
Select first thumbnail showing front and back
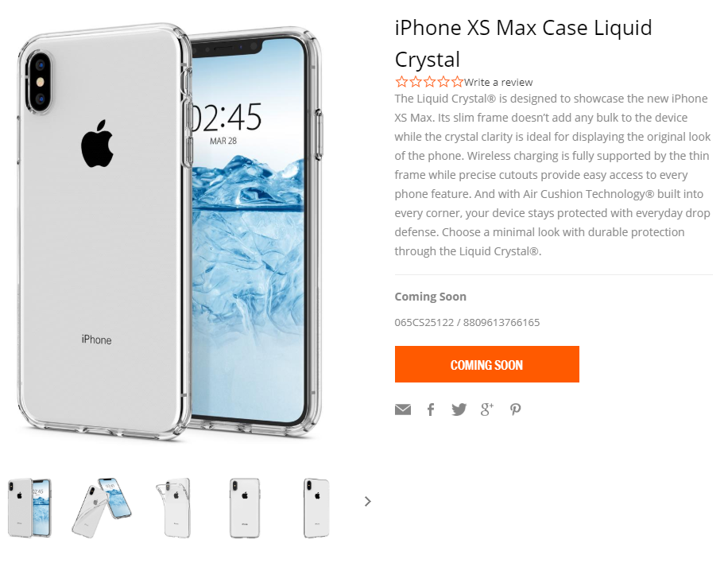29,507
